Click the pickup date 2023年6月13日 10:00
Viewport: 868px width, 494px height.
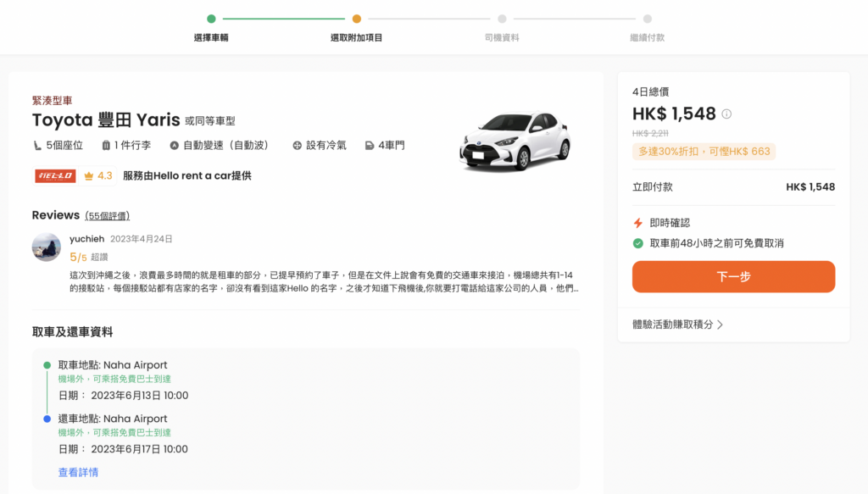pyautogui.click(x=140, y=396)
